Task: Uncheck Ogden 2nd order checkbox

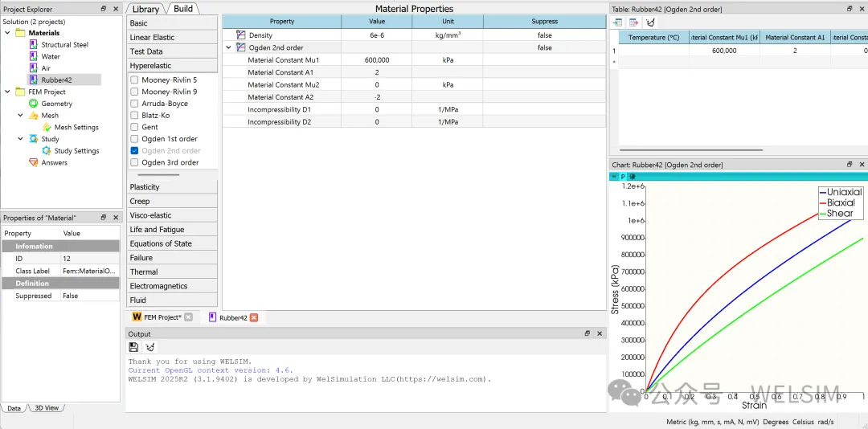Action: pos(134,150)
